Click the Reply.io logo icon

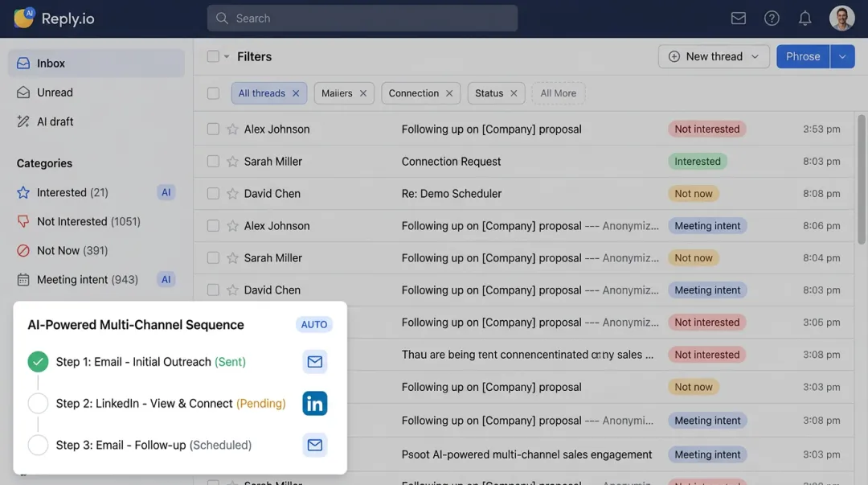(x=24, y=18)
